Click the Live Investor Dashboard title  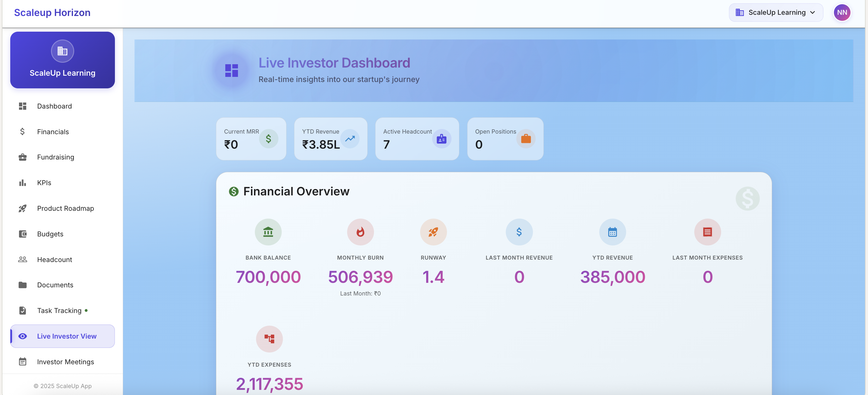[334, 63]
